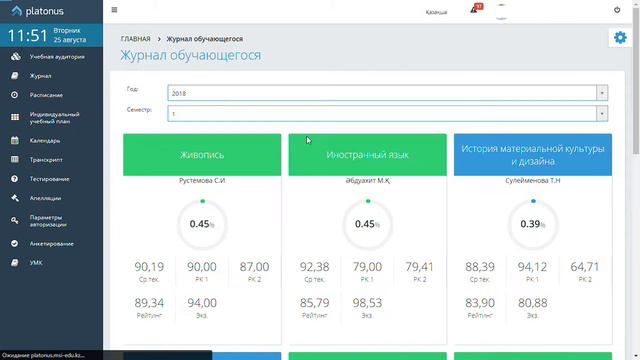Click Иностранный язык РК 1 value 79,00
The height and width of the screenshot is (360, 640).
[x=367, y=267]
